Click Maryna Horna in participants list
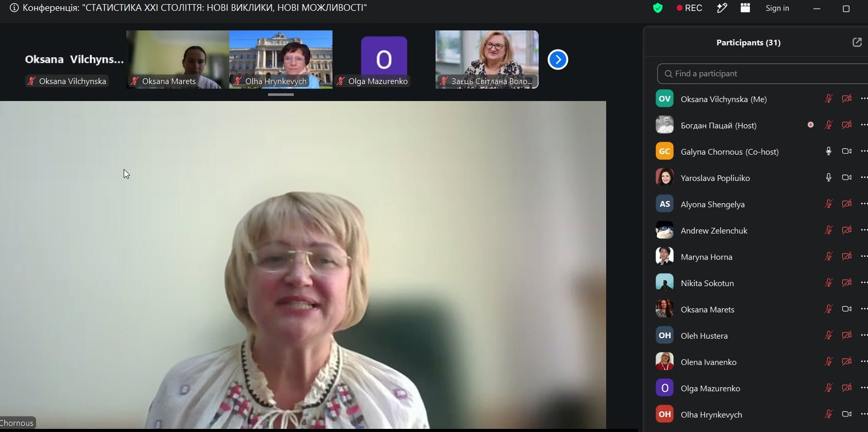This screenshot has width=868, height=432. tap(706, 257)
